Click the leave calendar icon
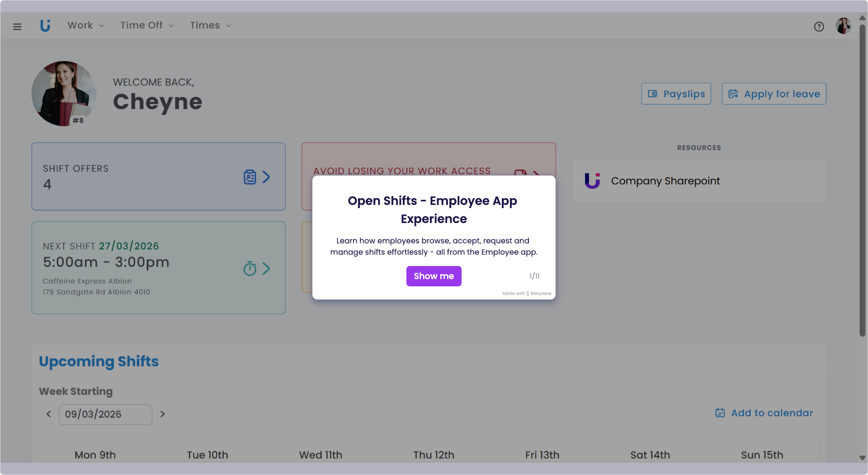The width and height of the screenshot is (868, 475). point(733,94)
